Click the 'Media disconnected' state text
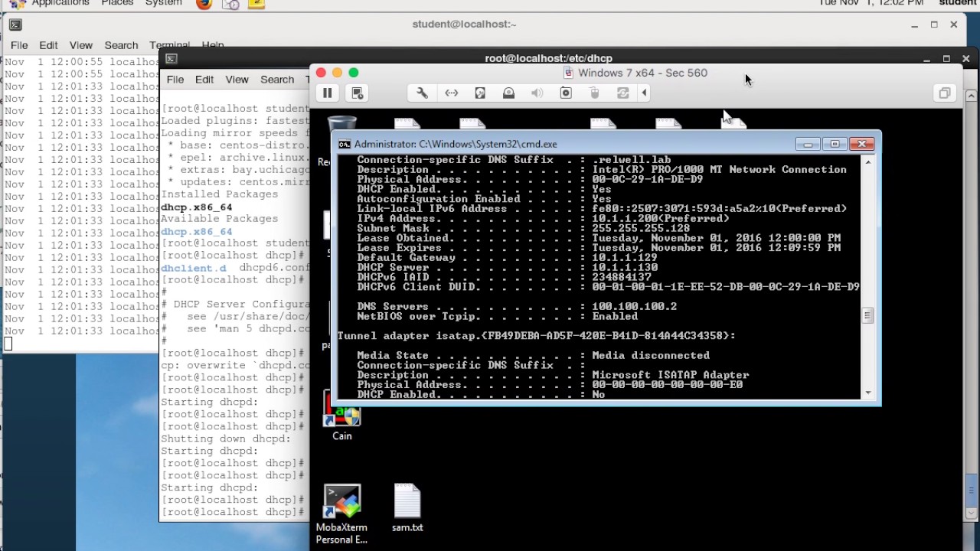The width and height of the screenshot is (980, 551). (651, 356)
